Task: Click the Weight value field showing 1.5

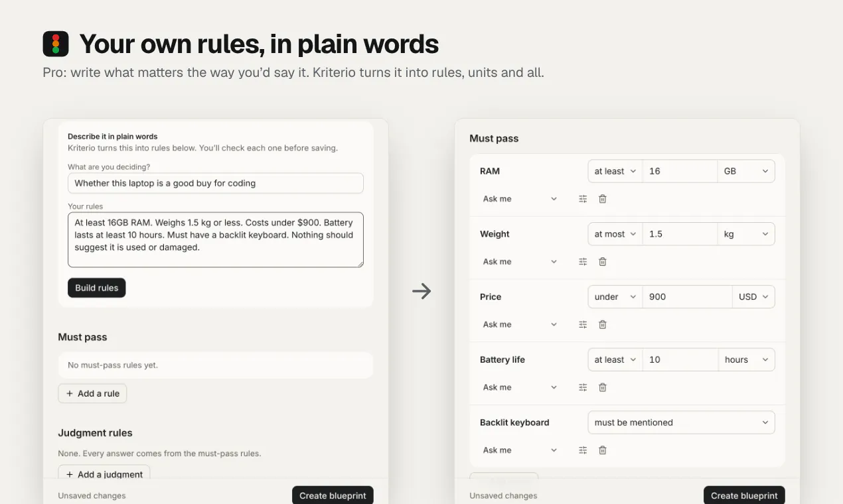Action: 680,234
